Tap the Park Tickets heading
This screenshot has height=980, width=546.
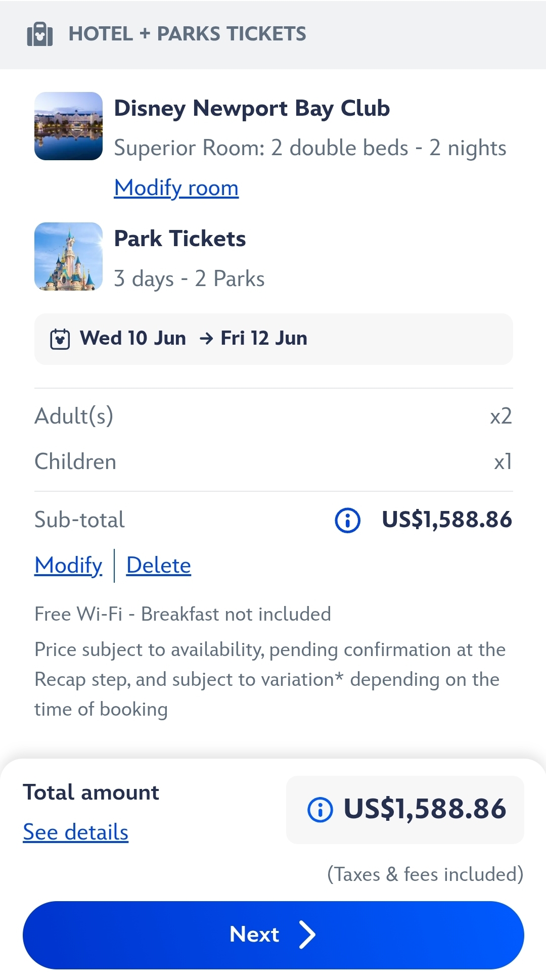(179, 239)
